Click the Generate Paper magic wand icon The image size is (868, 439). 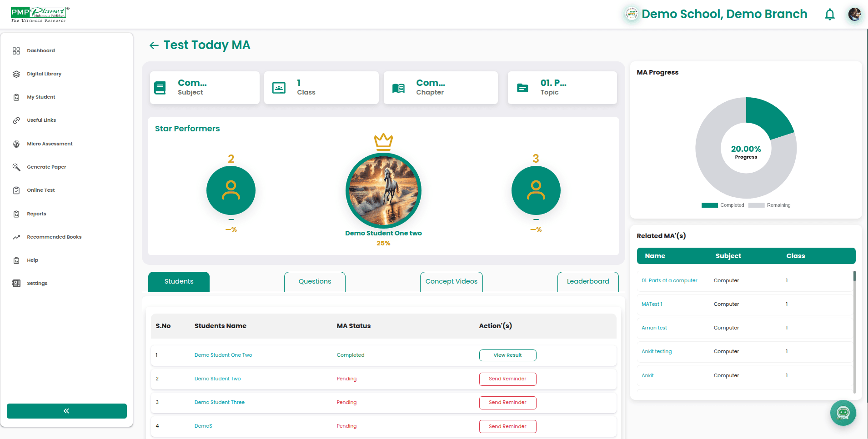tap(16, 167)
